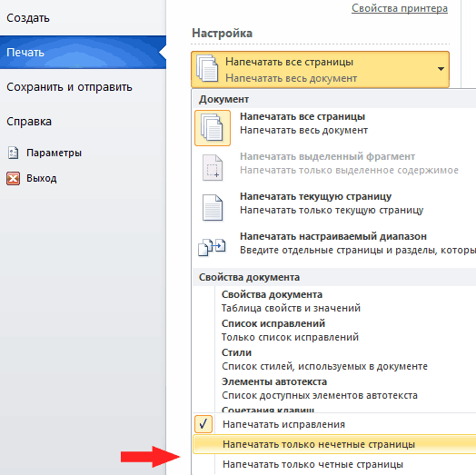Image resolution: width=476 pixels, height=475 pixels.
Task: Click the red Выход exit icon
Action: click(x=13, y=178)
